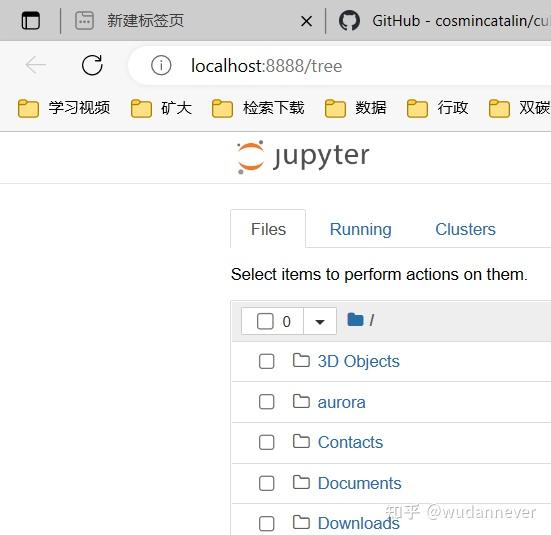
Task: Close the 新建标签页 tab
Action: tap(306, 21)
